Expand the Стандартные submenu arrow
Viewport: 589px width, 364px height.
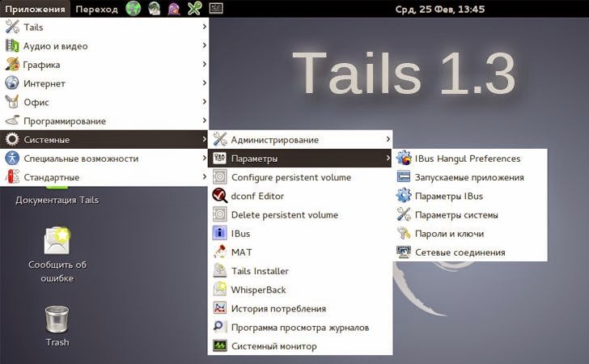(204, 176)
